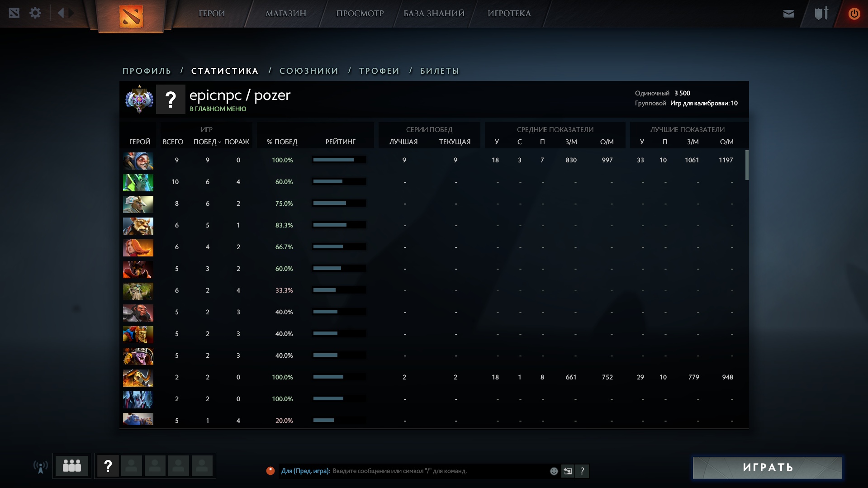Image resolution: width=868 pixels, height=488 pixels.
Task: Sort table by the РЕЙТИНГ column header
Action: (x=341, y=142)
